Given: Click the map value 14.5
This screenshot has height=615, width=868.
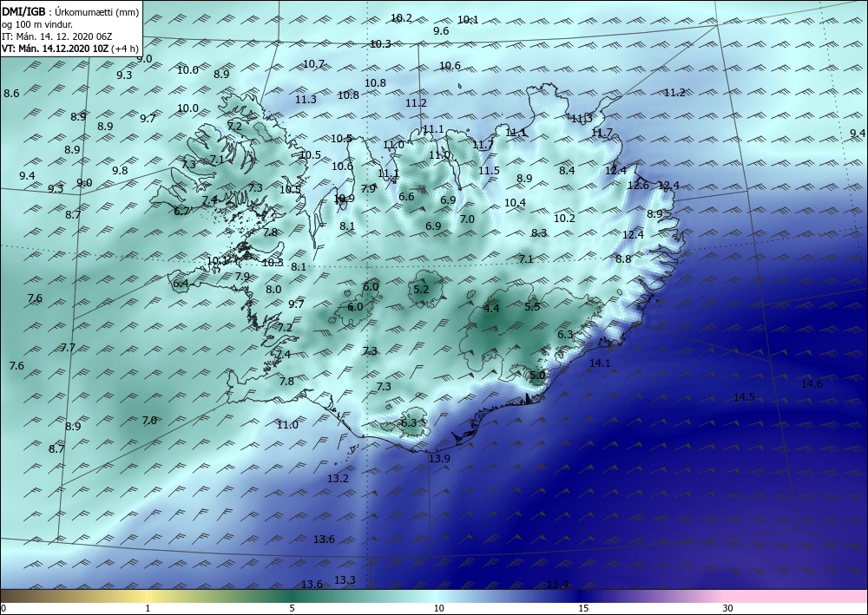Looking at the screenshot, I should point(744,397).
